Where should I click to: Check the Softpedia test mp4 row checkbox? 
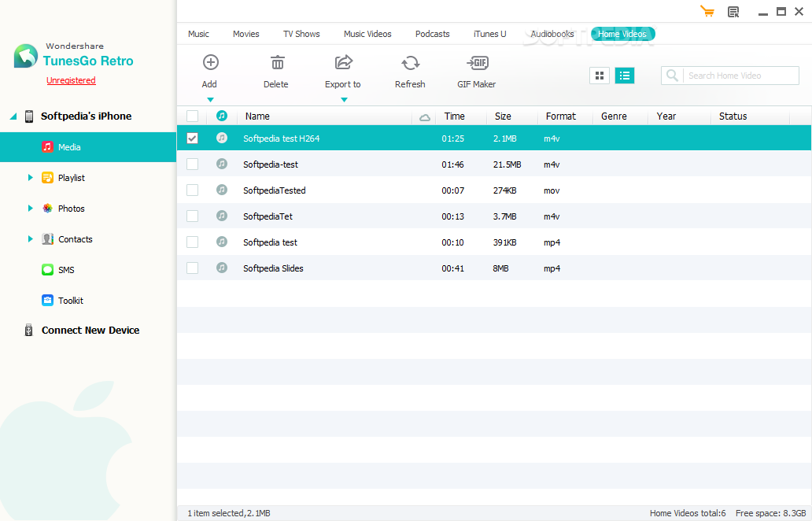192,242
